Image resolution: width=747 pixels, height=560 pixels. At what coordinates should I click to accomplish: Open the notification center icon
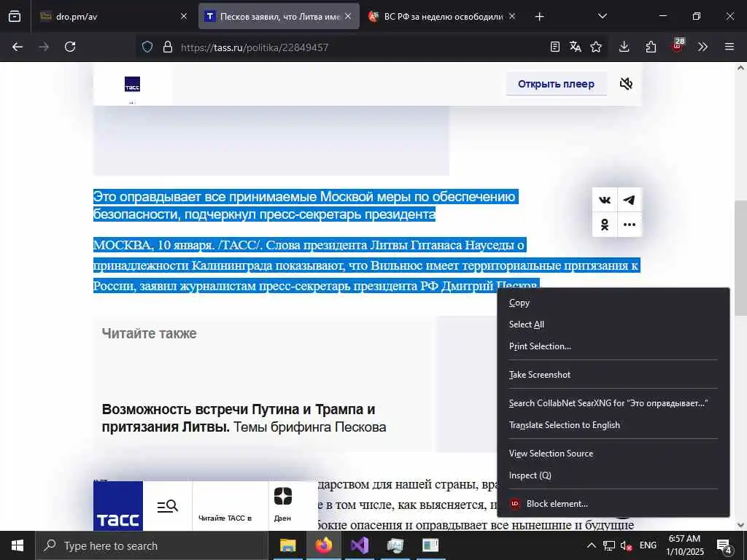(724, 545)
